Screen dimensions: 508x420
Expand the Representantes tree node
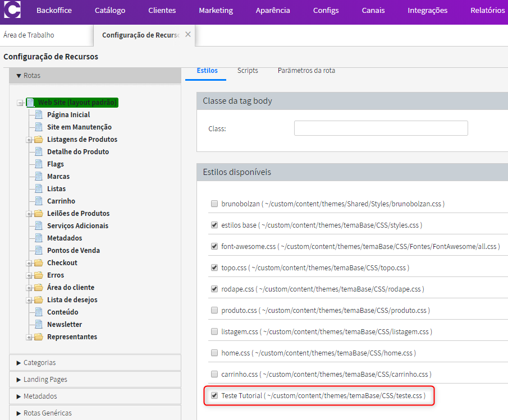click(29, 338)
